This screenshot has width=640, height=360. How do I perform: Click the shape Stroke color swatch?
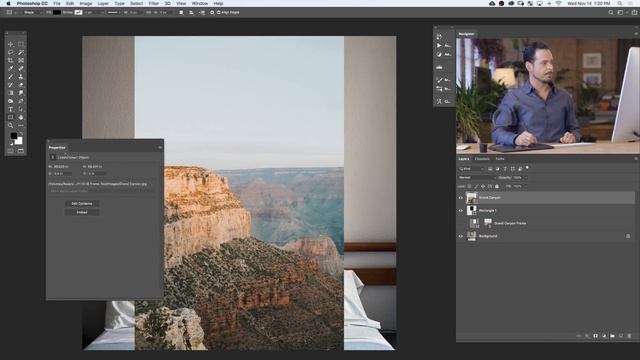[78, 13]
